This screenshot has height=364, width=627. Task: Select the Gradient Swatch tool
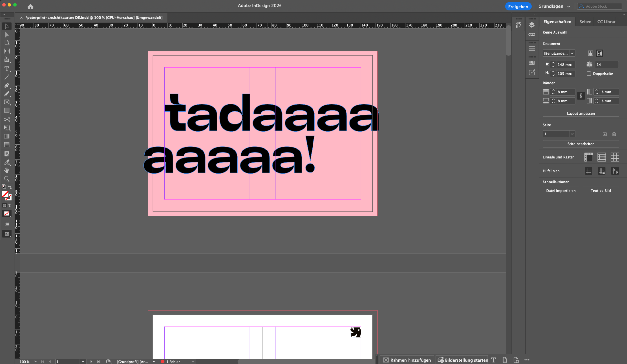[7, 136]
